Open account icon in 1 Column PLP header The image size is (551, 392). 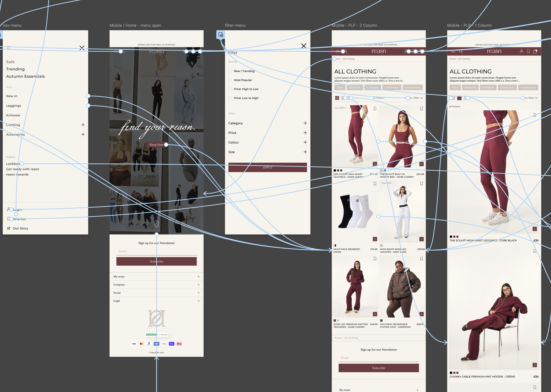[521, 51]
